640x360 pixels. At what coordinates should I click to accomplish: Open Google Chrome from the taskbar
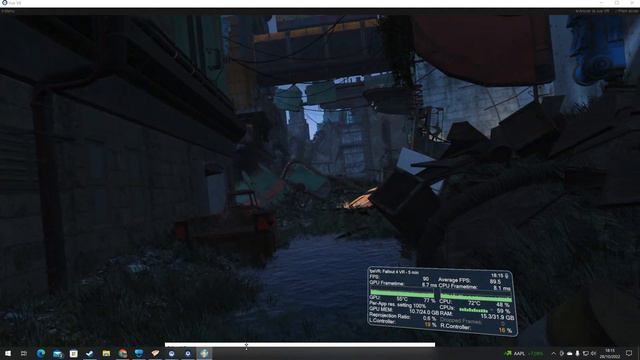[122, 353]
